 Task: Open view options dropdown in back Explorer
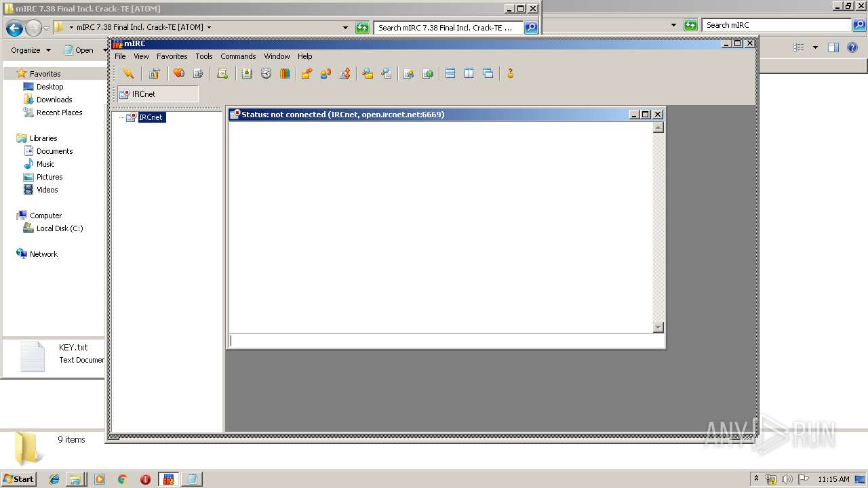click(x=815, y=47)
